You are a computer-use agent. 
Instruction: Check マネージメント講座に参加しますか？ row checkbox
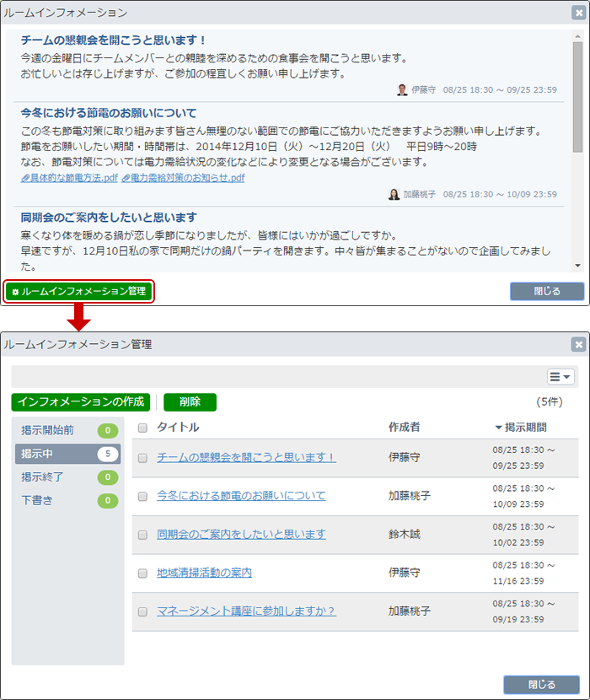click(x=142, y=611)
